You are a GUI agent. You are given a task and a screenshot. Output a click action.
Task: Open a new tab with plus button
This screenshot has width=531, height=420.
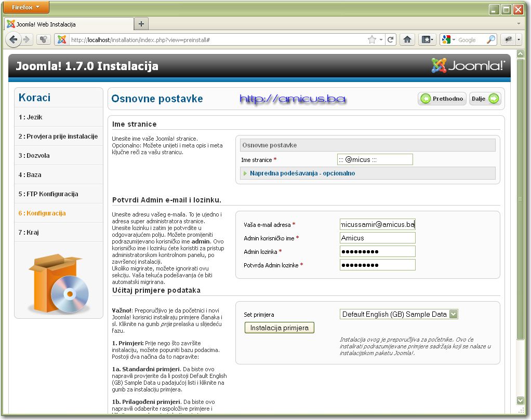tap(141, 24)
